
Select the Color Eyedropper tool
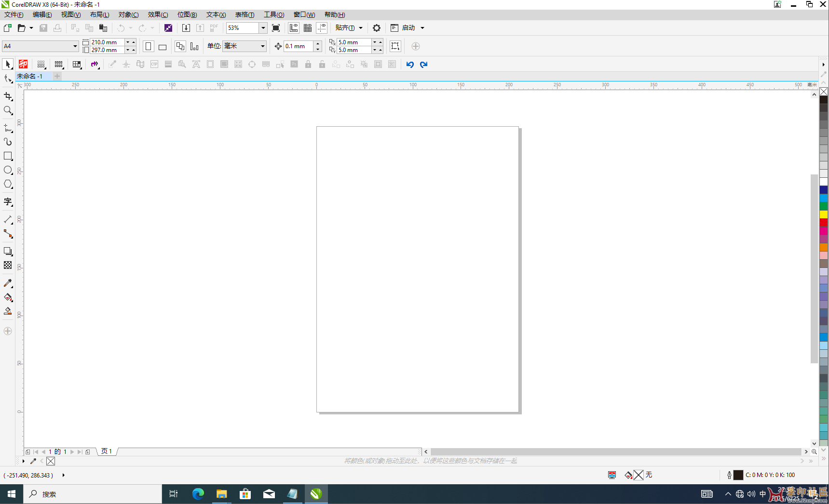pyautogui.click(x=8, y=283)
